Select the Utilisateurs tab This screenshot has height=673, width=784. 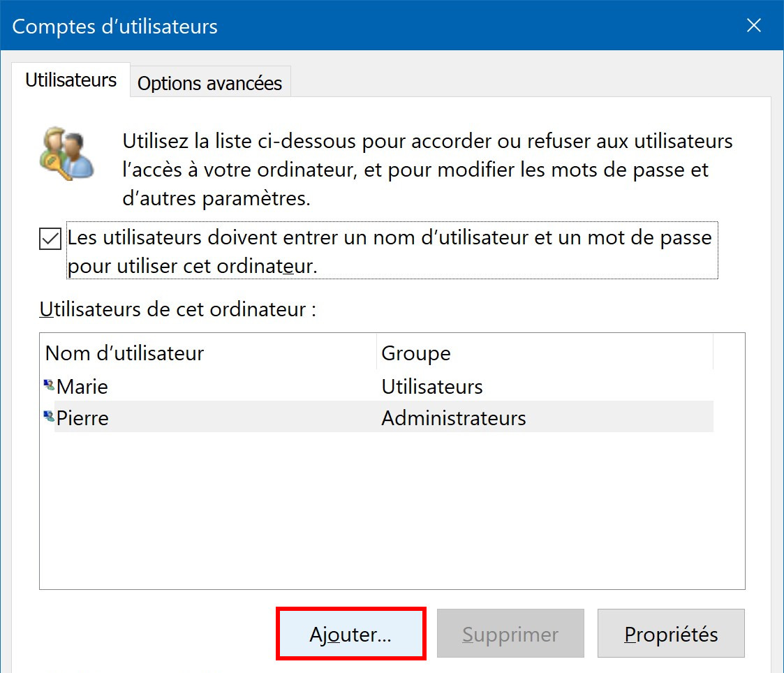pyautogui.click(x=71, y=80)
